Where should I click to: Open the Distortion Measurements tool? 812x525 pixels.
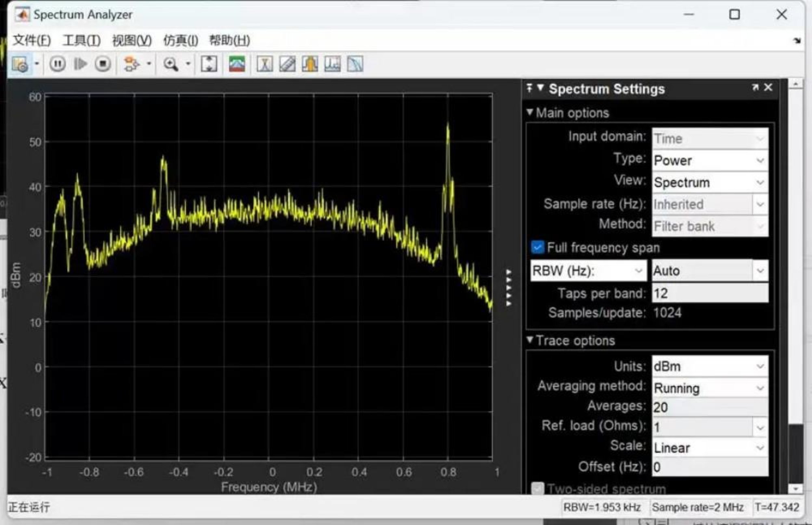pos(332,64)
